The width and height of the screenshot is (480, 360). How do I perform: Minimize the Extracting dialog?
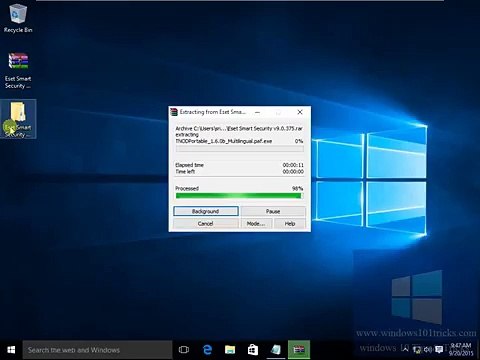tap(257, 112)
